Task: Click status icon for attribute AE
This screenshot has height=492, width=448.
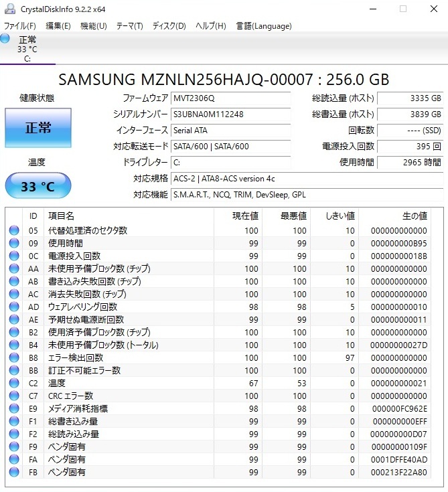Action: click(x=14, y=319)
